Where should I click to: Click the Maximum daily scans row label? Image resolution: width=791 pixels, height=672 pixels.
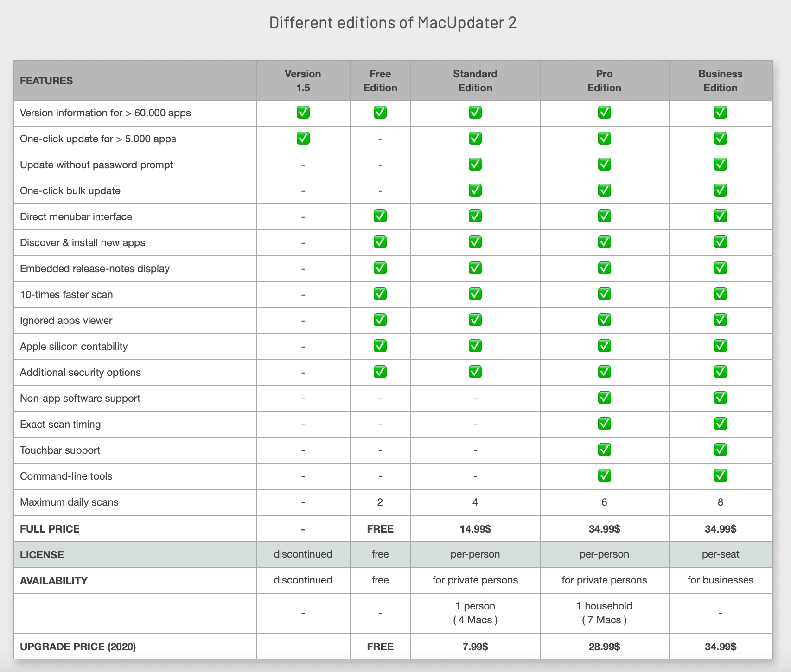pyautogui.click(x=69, y=502)
